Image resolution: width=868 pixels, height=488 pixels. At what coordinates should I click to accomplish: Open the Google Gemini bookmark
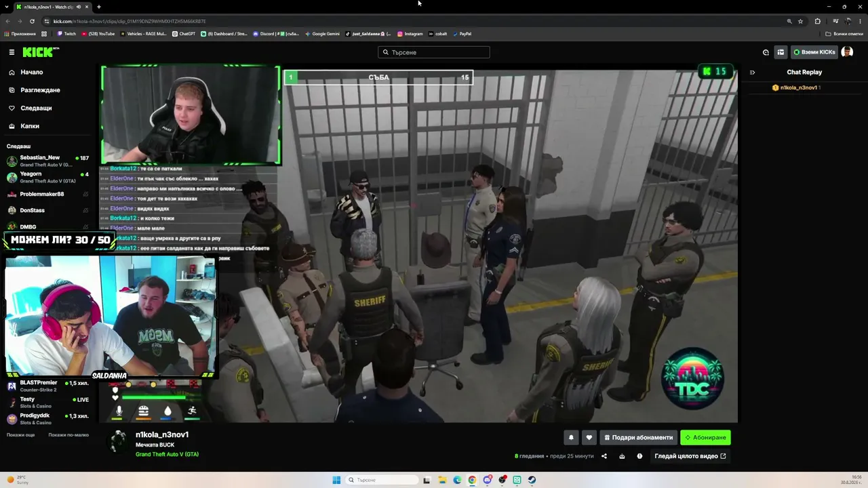[323, 34]
